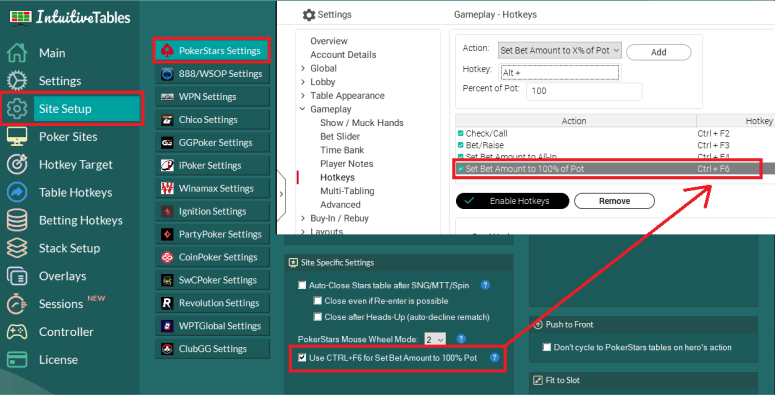775x395 pixels.
Task: Click the Ignition site icon
Action: point(167,212)
